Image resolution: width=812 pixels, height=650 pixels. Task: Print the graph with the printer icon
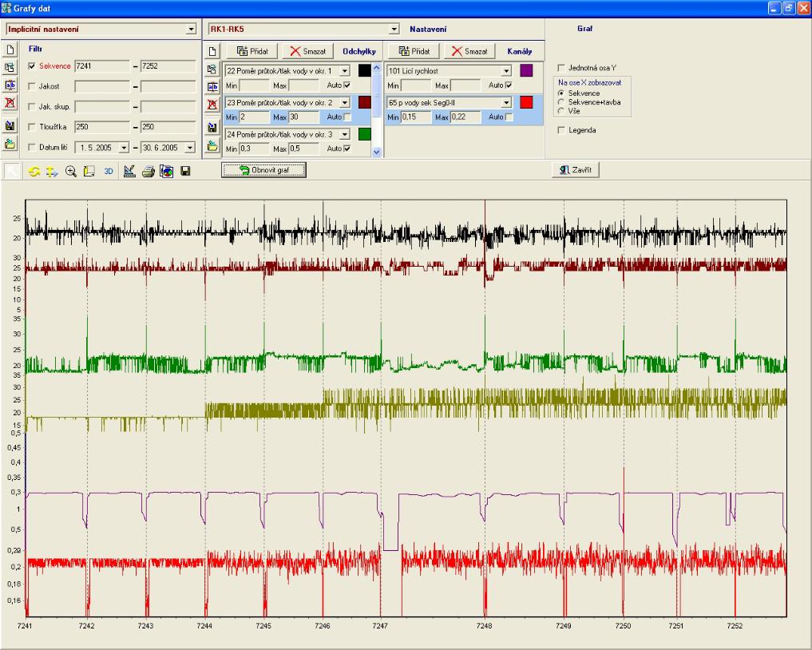(148, 171)
